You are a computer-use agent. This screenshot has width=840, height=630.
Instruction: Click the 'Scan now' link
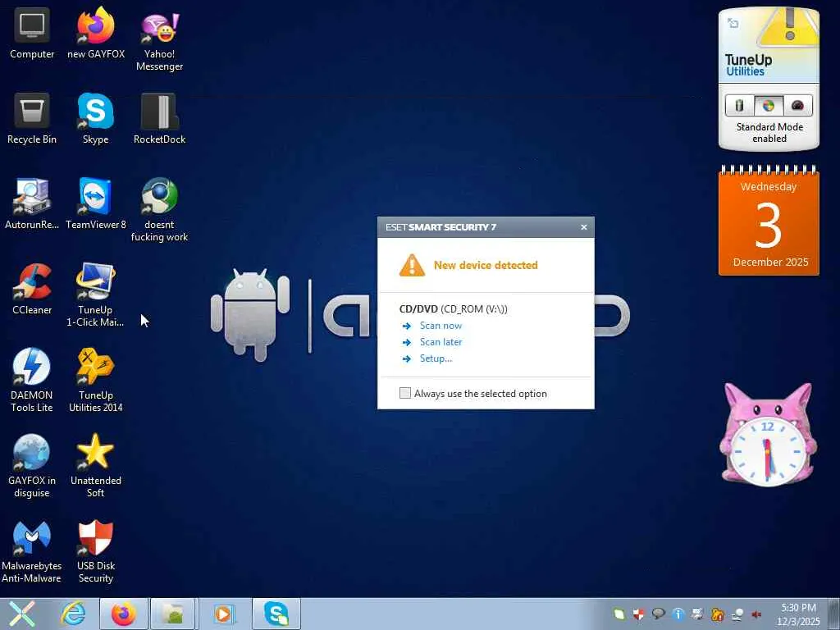[441, 326]
